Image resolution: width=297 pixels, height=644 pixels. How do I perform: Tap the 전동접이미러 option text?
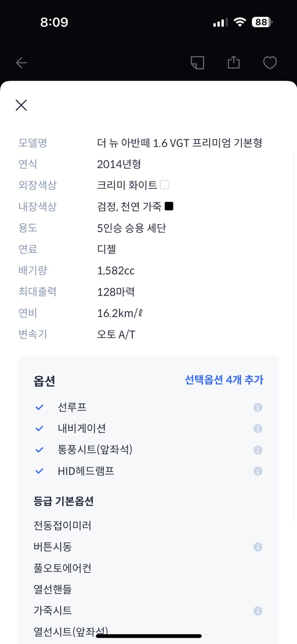pyautogui.click(x=63, y=525)
